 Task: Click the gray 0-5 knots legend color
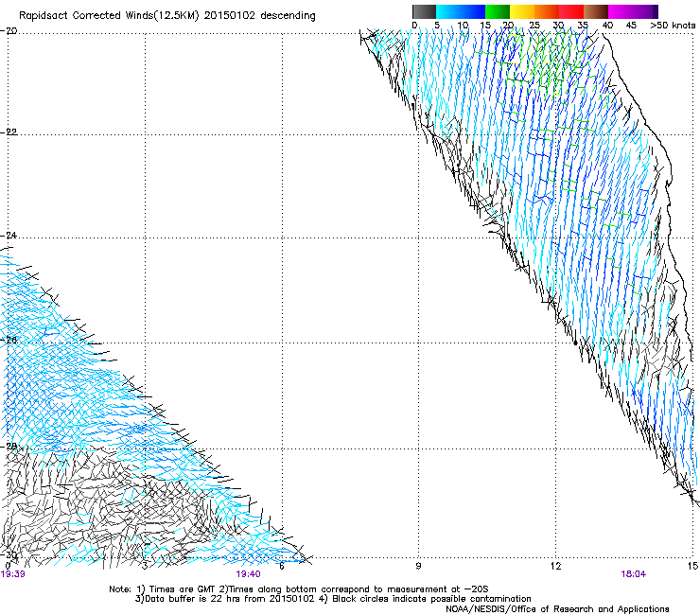[x=424, y=11]
